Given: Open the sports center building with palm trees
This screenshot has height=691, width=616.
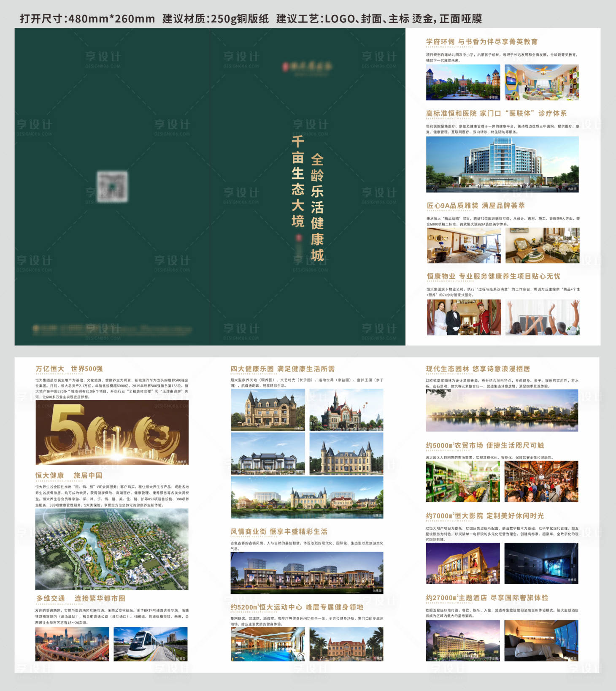Looking at the screenshot, I should tap(346, 644).
